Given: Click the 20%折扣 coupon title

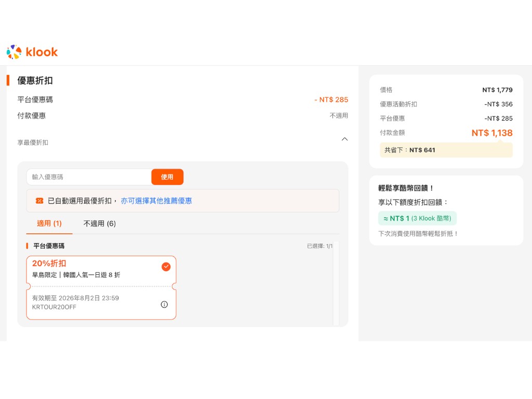Looking at the screenshot, I should (49, 263).
